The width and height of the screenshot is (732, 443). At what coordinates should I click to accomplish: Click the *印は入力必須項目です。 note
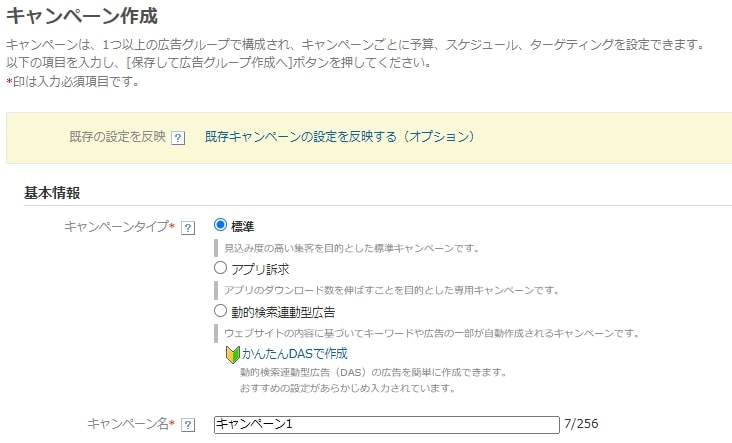(73, 82)
